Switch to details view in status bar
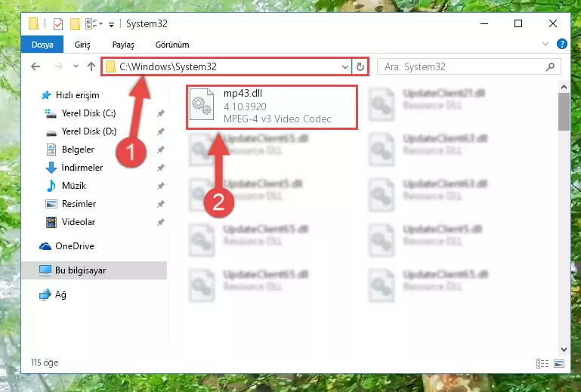The height and width of the screenshot is (392, 581). [x=542, y=363]
